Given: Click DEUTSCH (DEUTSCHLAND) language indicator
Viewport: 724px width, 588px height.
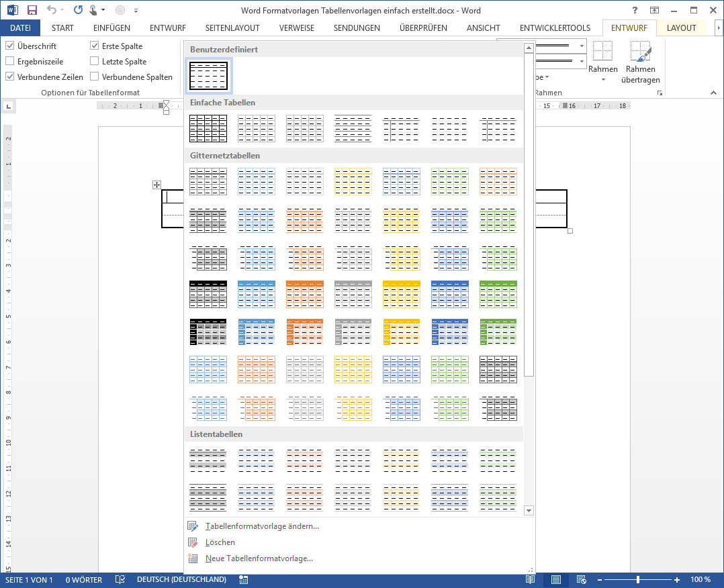Looking at the screenshot, I should [181, 580].
